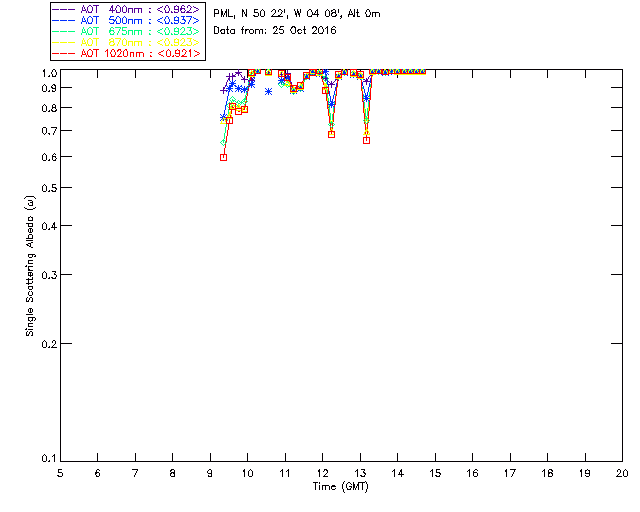This screenshot has width=640, height=512.
Task: Click the PML station location title text
Action: [x=297, y=14]
